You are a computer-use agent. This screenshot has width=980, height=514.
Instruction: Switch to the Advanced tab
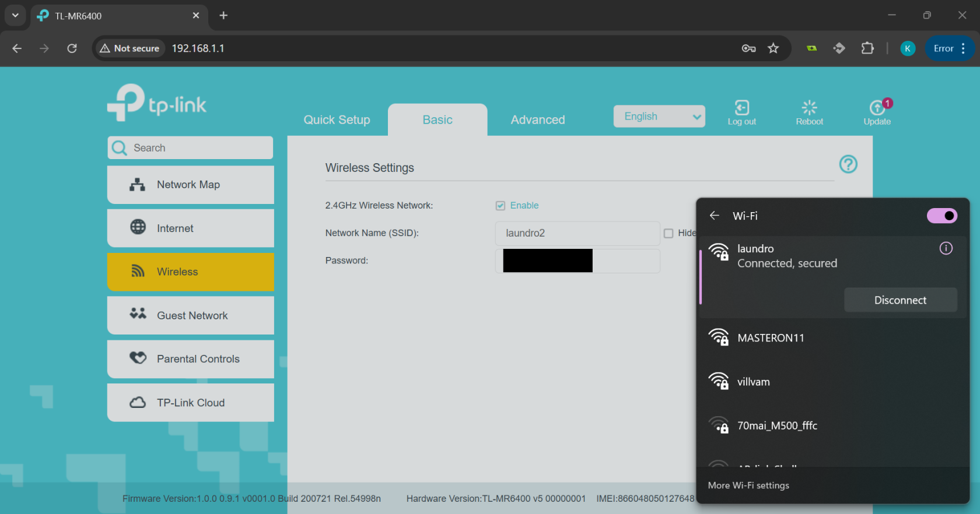538,119
